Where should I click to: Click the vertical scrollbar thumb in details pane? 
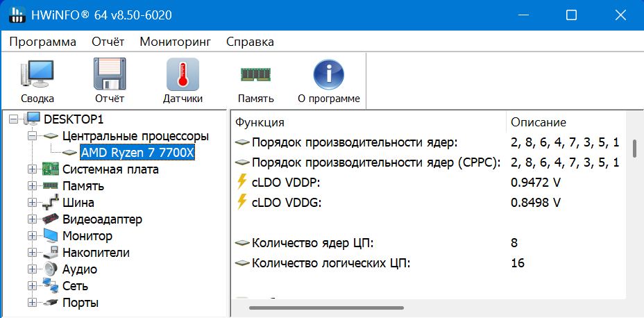tap(635, 149)
